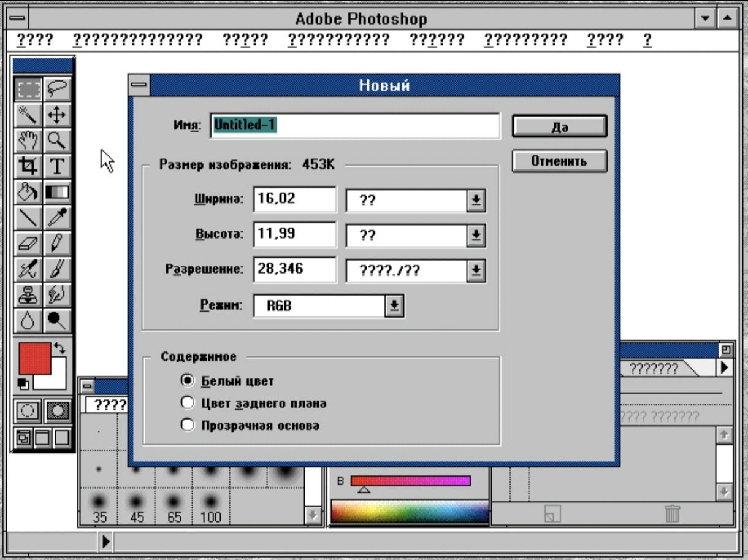Open the Разрешение units dropdown

[476, 270]
